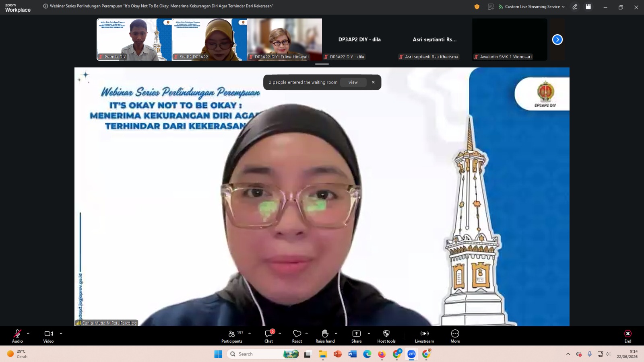644x362 pixels.
Task: Expand the Raise hand options arrow
Action: click(x=336, y=333)
